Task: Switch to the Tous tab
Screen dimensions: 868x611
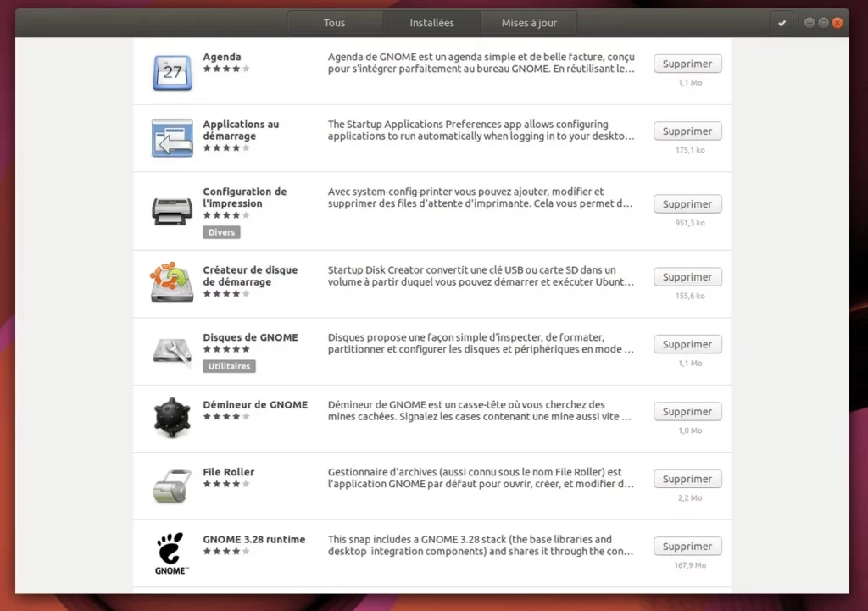Action: tap(334, 23)
